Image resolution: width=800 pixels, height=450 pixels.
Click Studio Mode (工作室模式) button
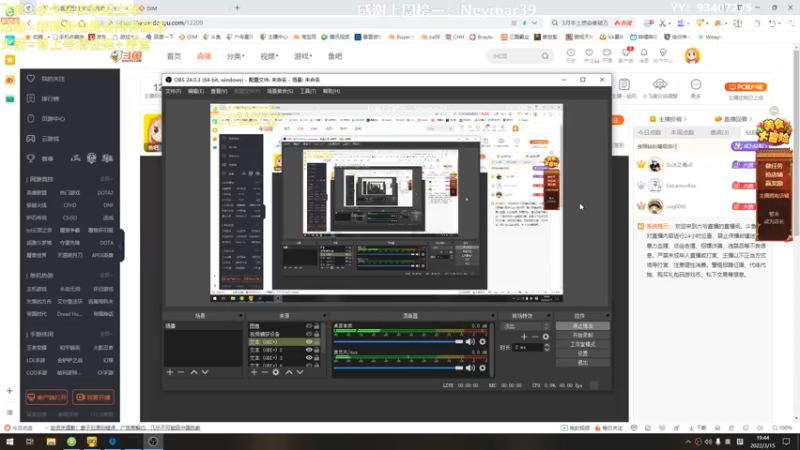point(582,344)
